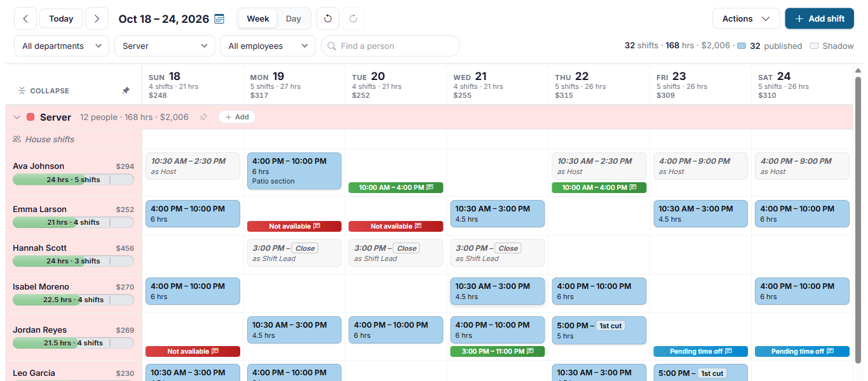868x381 pixels.
Task: Go to the previous week arrow
Action: point(25,18)
